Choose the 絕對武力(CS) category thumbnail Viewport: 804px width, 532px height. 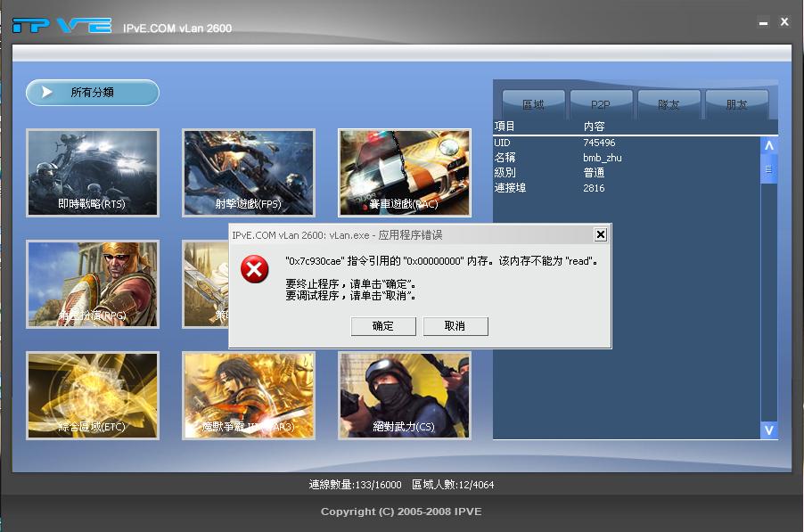(x=405, y=396)
